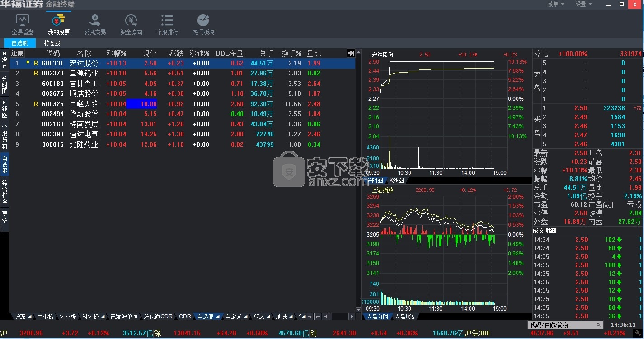Viewport: 644px width, 339px height.
Task: Expand the 沪深 tab dropdown arrow
Action: pyautogui.click(x=30, y=317)
